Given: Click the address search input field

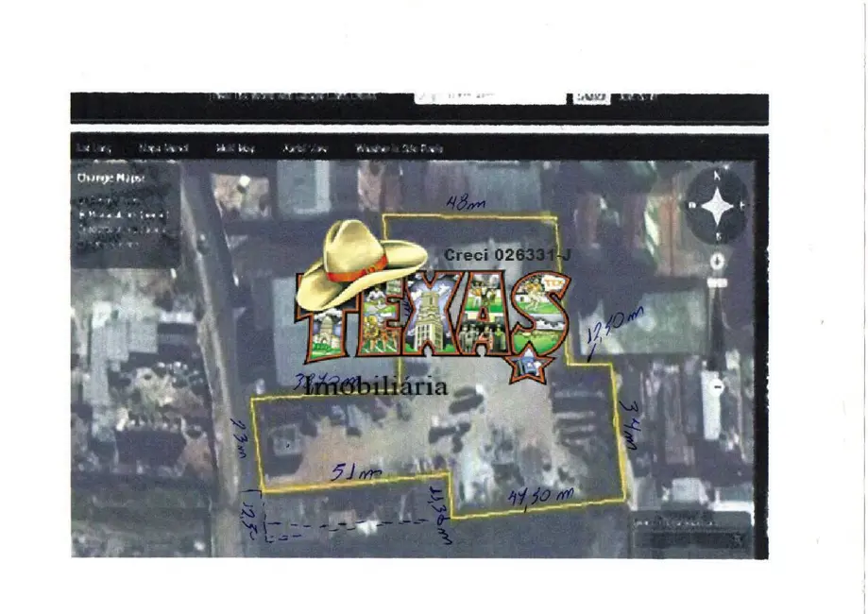Looking at the screenshot, I should (x=489, y=96).
